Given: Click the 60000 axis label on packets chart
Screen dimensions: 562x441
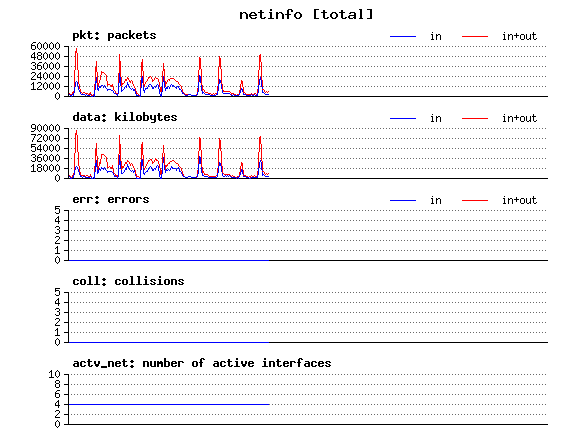Looking at the screenshot, I should (x=45, y=46).
